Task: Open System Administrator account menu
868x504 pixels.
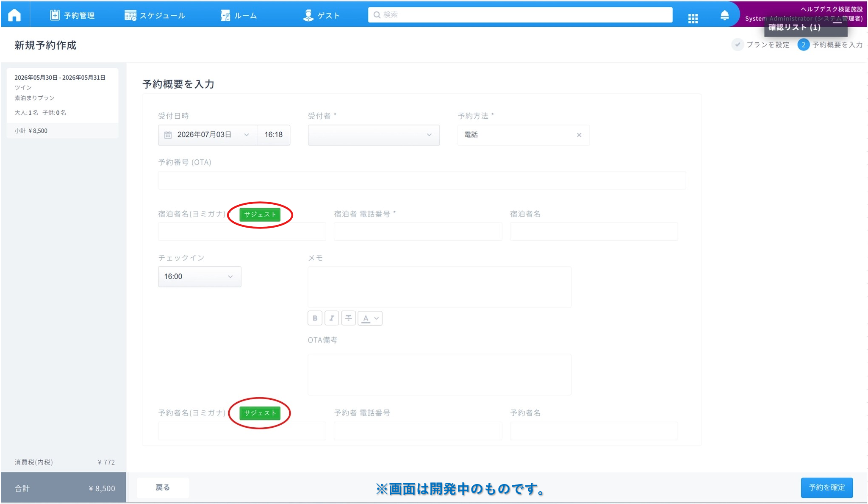Action: click(804, 18)
